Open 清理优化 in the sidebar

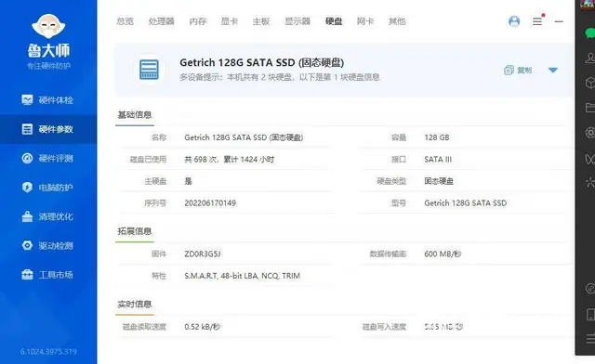pyautogui.click(x=47, y=216)
